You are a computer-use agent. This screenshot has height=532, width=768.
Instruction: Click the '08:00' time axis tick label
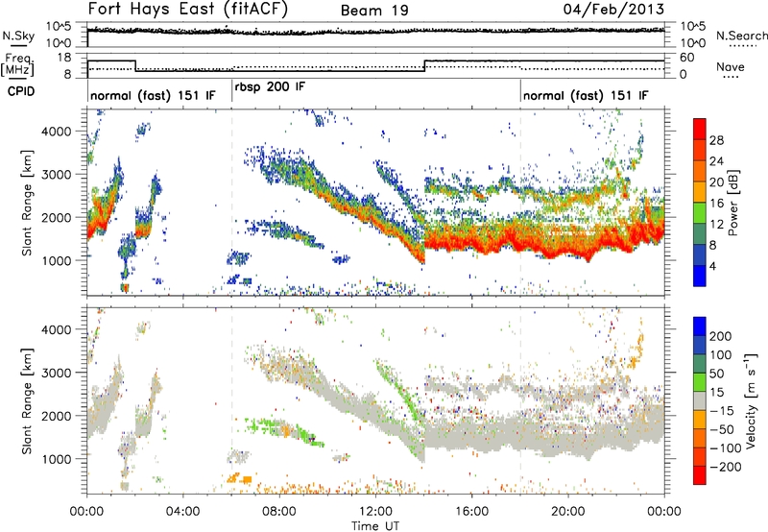pos(279,511)
